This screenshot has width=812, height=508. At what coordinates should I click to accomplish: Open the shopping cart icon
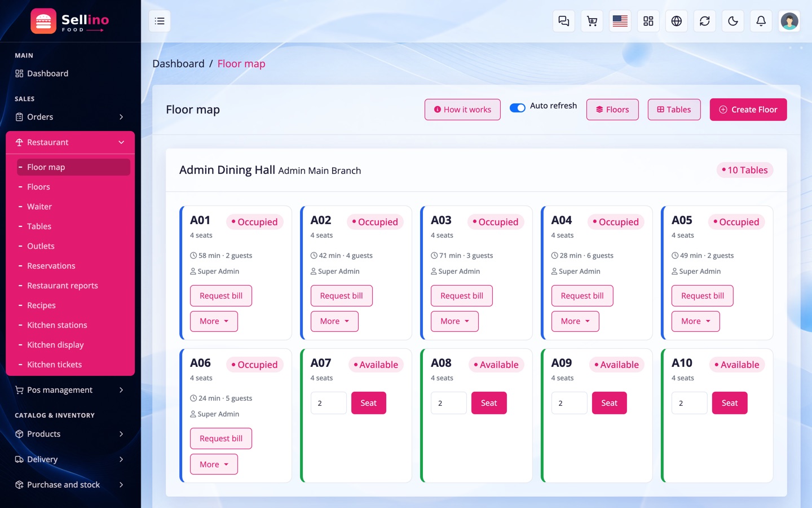point(592,21)
